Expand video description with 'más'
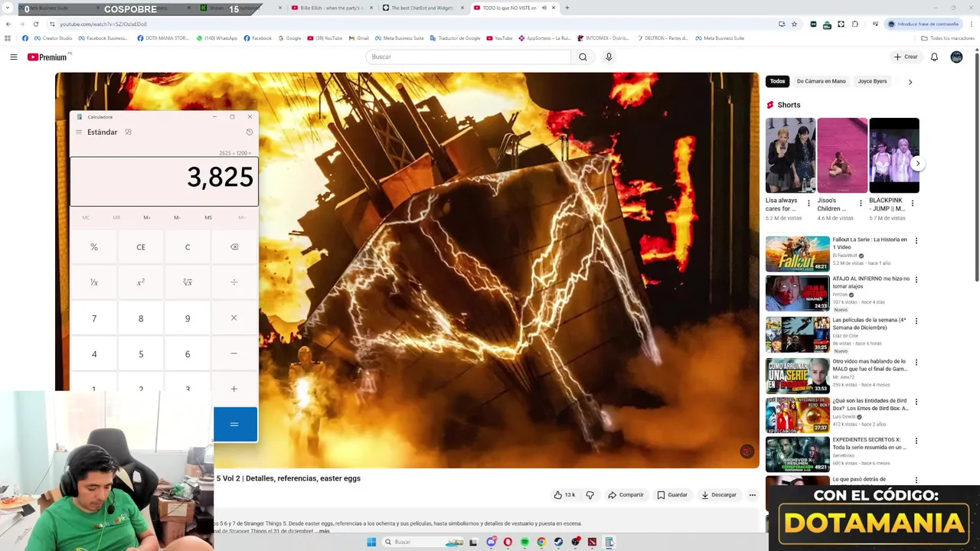The height and width of the screenshot is (551, 980). [x=324, y=531]
